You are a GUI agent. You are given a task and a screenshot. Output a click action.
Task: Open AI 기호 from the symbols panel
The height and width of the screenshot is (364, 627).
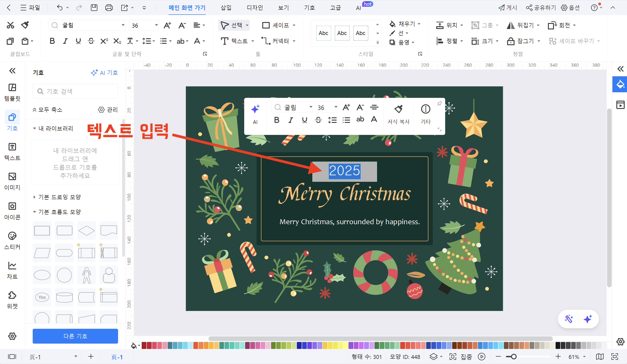(105, 73)
